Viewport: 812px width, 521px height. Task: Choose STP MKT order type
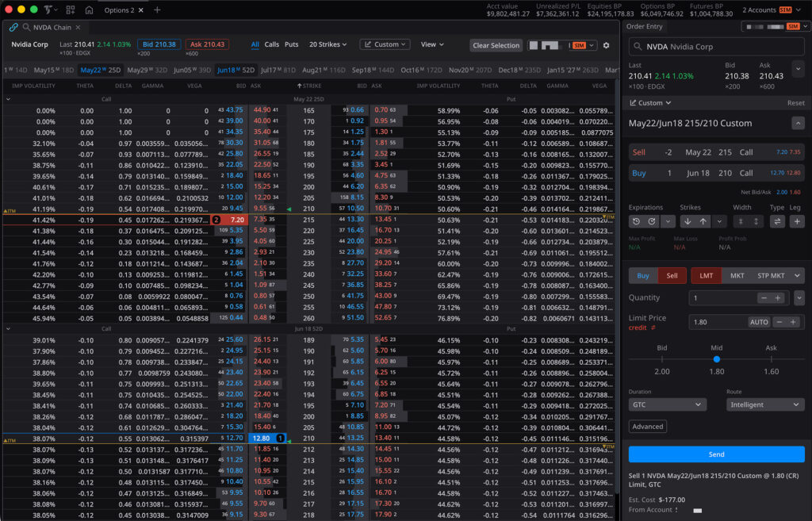tap(771, 275)
